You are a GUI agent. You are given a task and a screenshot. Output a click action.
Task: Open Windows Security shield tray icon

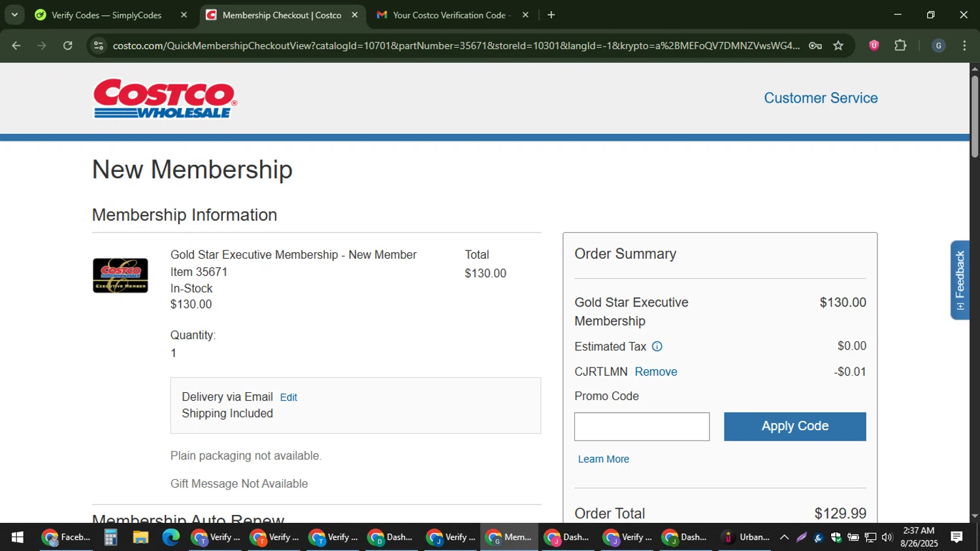[836, 537]
